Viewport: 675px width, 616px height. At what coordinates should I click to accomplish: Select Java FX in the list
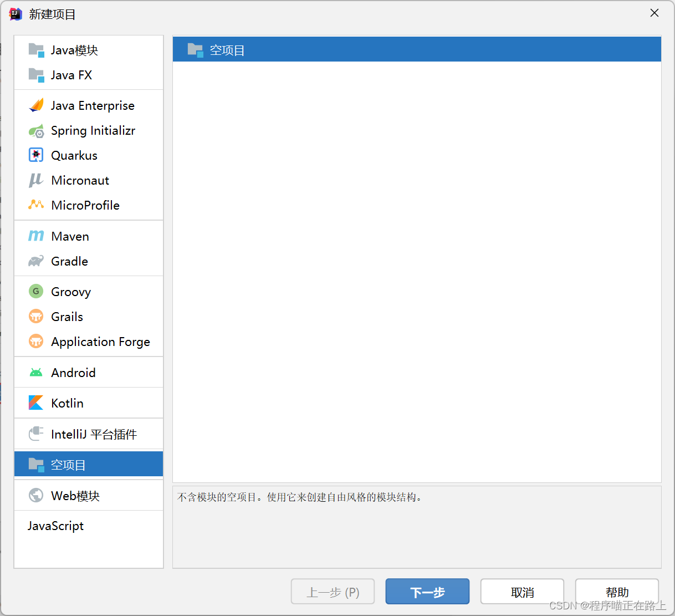pos(89,75)
